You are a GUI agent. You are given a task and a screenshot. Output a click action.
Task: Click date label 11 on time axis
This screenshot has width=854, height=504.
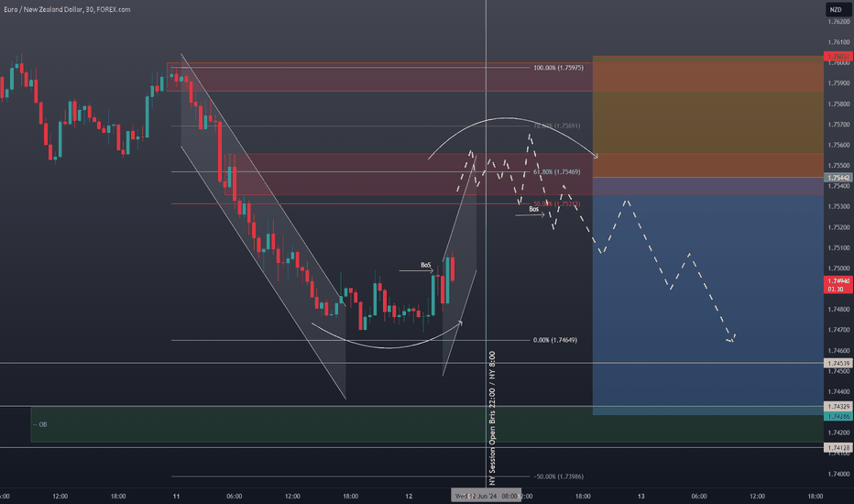point(176,496)
